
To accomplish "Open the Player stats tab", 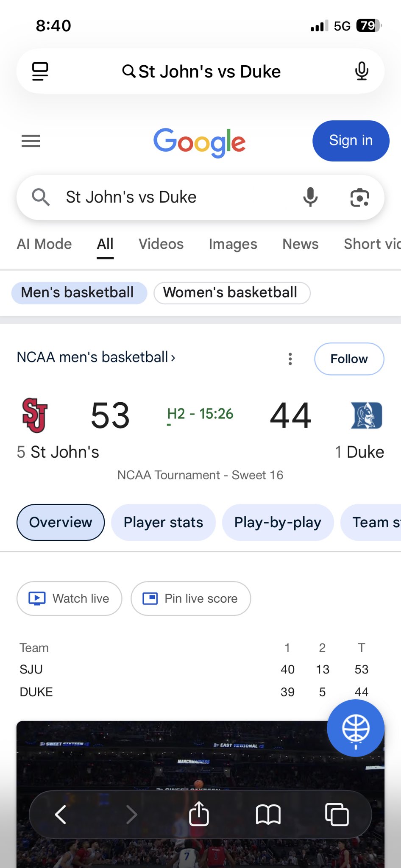I will pyautogui.click(x=163, y=522).
